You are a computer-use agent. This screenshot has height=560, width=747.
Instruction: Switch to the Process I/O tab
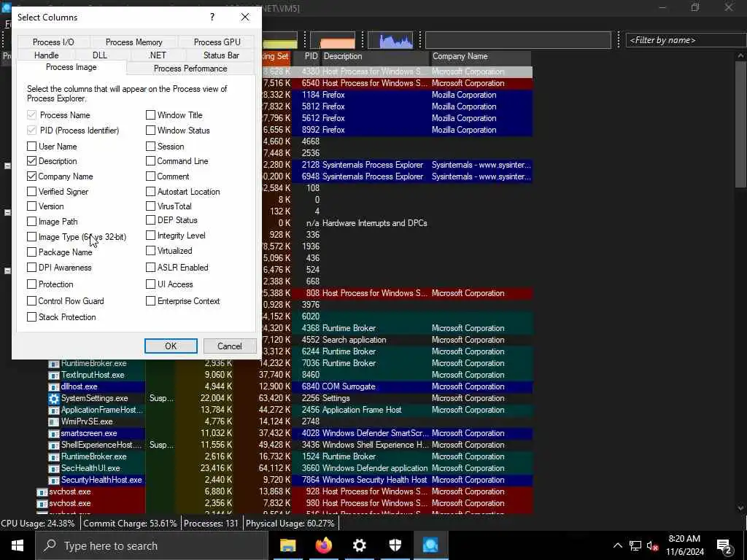click(53, 42)
